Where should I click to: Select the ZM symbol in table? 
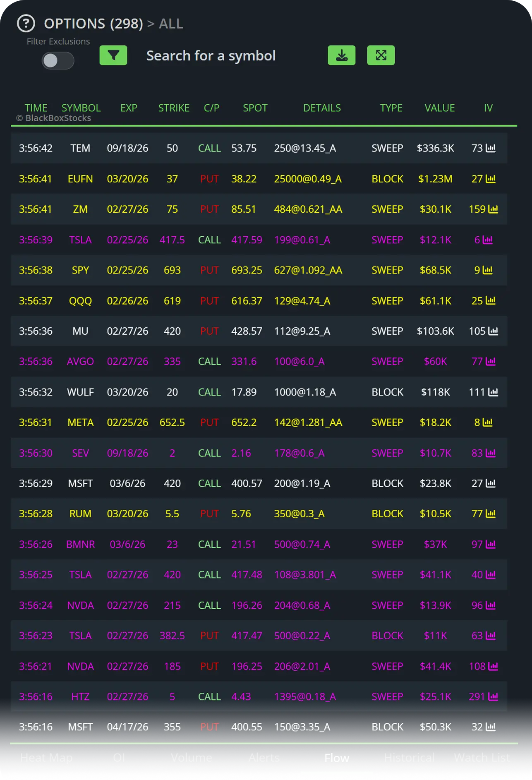(x=80, y=209)
